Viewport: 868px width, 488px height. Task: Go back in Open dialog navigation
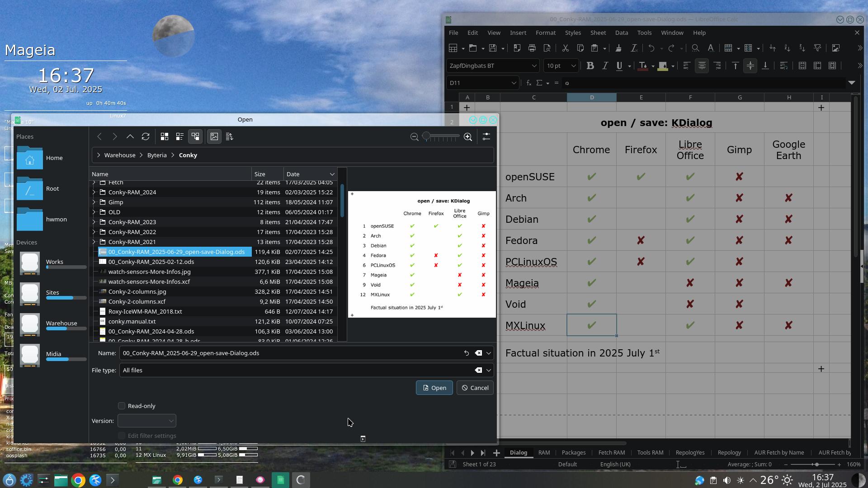pyautogui.click(x=99, y=136)
